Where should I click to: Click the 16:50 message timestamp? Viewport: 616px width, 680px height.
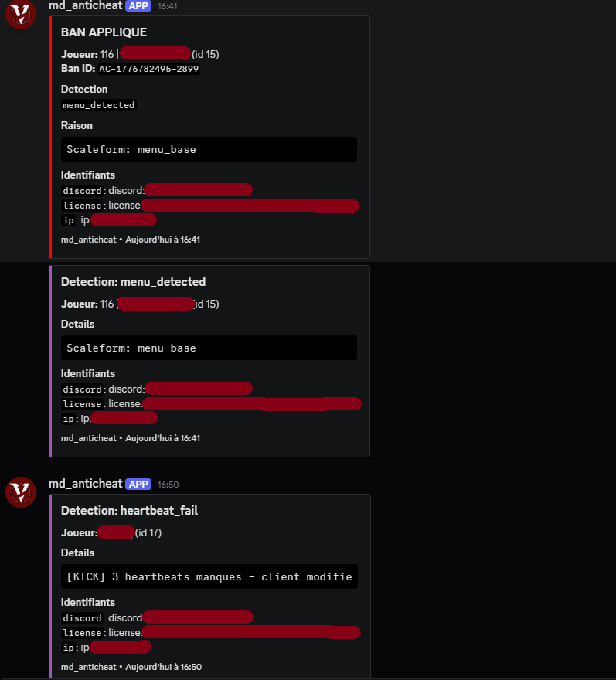click(x=168, y=484)
